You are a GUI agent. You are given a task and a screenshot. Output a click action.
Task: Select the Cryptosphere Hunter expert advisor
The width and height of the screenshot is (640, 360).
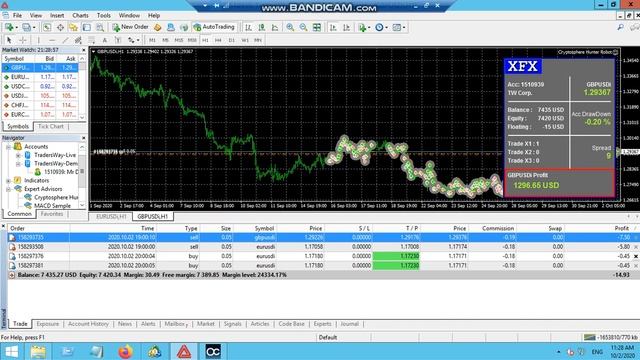pos(56,197)
